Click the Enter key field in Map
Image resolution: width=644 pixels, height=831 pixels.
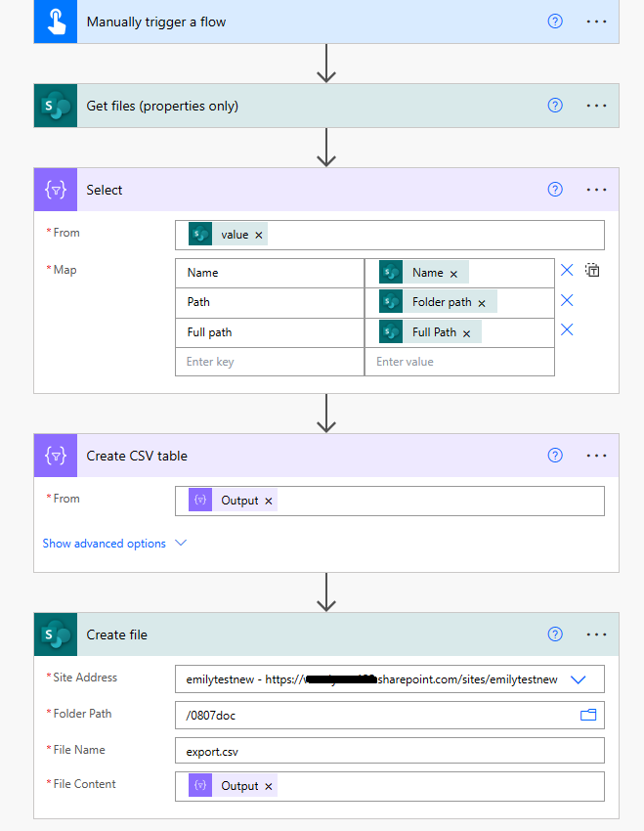(x=270, y=361)
